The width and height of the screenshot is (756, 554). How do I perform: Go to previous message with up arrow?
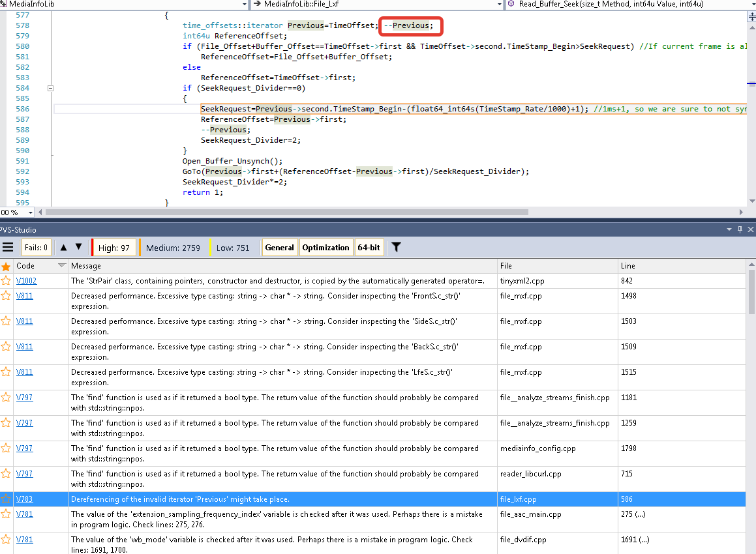point(64,248)
